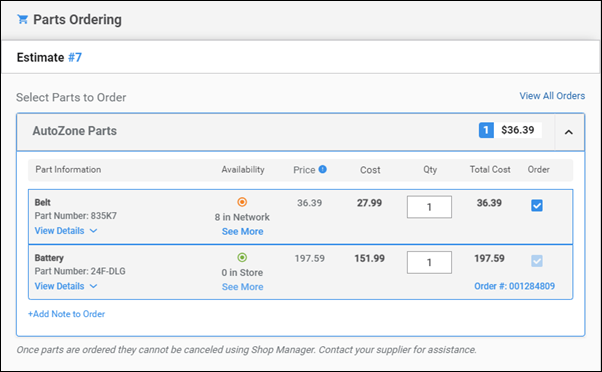Open Estimate #7 link
This screenshot has height=372, width=602.
coord(75,57)
